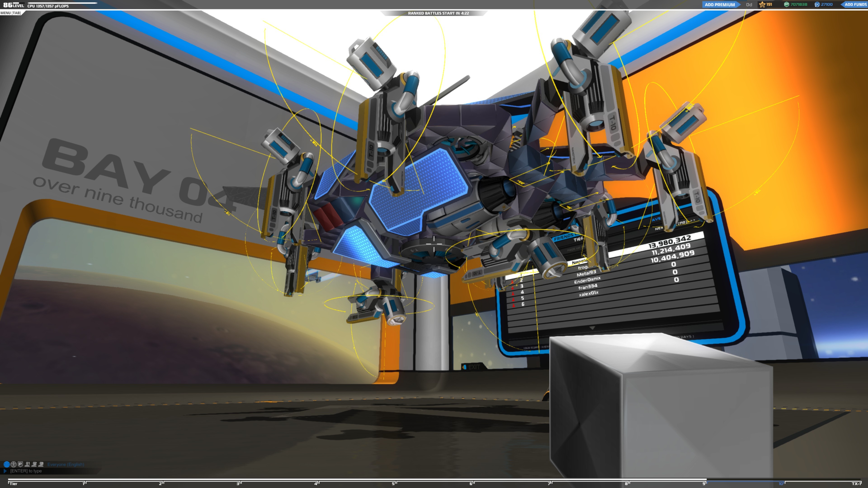Click the human figure chat channel icon
868x488 pixels.
point(14,464)
